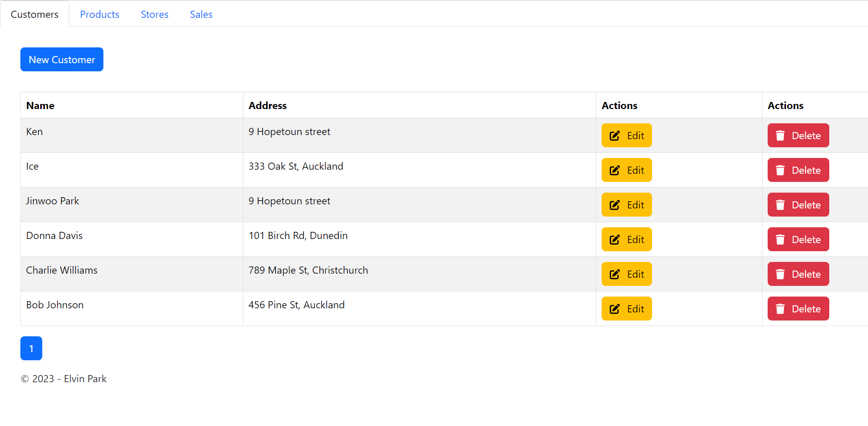Screen dimensions: 868x426
Task: Click address 789 Maple St, Christchurch
Action: (x=308, y=270)
